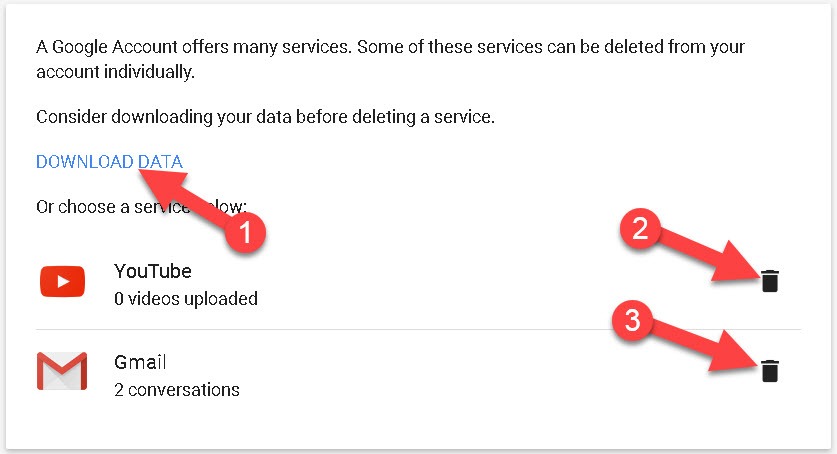This screenshot has height=454, width=837.
Task: Click the "0 videos uploaded" text
Action: (186, 298)
